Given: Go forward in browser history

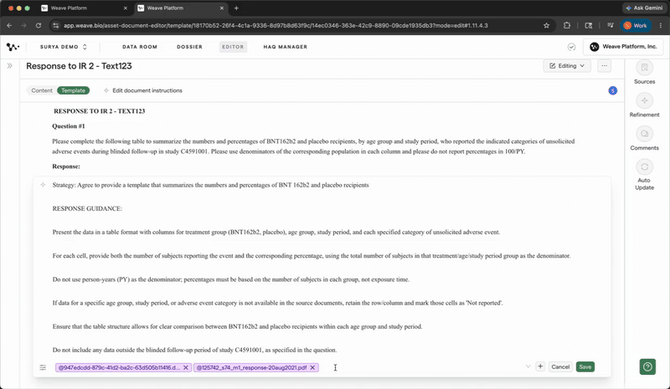Looking at the screenshot, I should 24,26.
